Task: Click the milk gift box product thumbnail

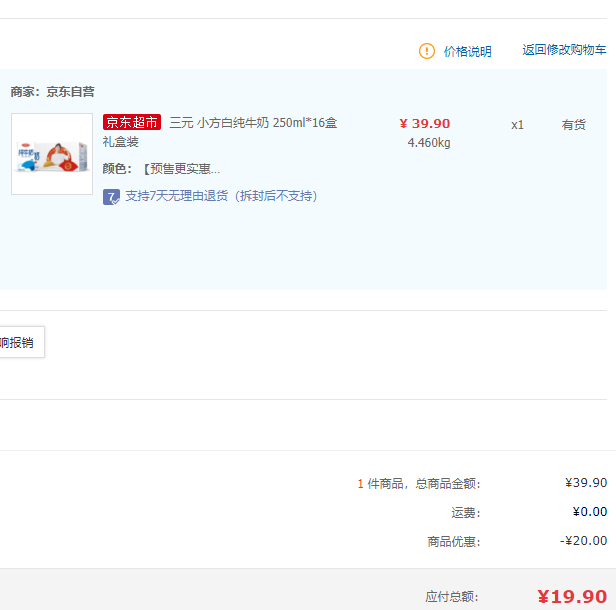Action: [x=52, y=154]
